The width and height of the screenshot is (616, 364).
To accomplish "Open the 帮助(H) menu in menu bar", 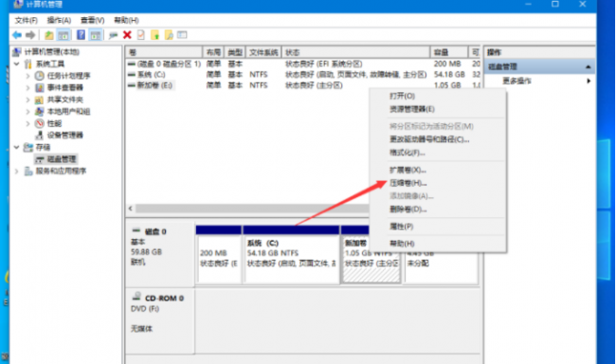I will pos(126,20).
